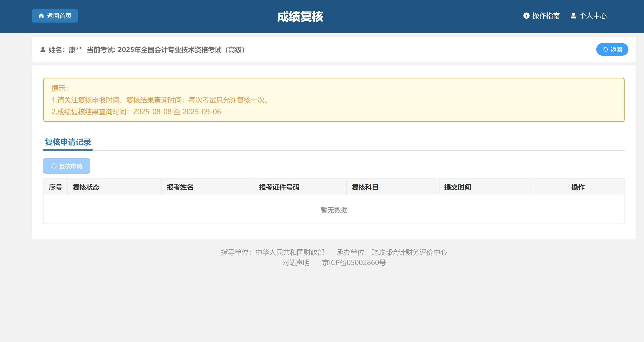
Task: Click the 返回首页 home button
Action: [54, 16]
